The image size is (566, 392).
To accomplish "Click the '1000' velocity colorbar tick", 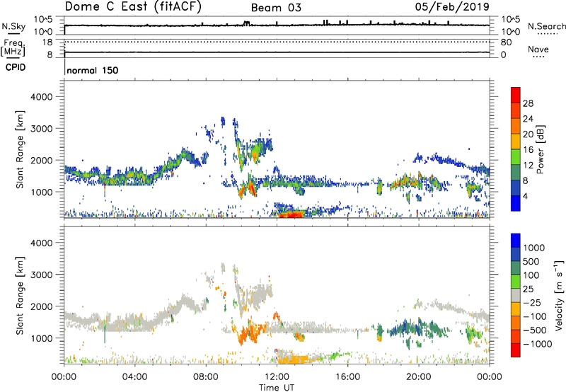I will pos(533,248).
